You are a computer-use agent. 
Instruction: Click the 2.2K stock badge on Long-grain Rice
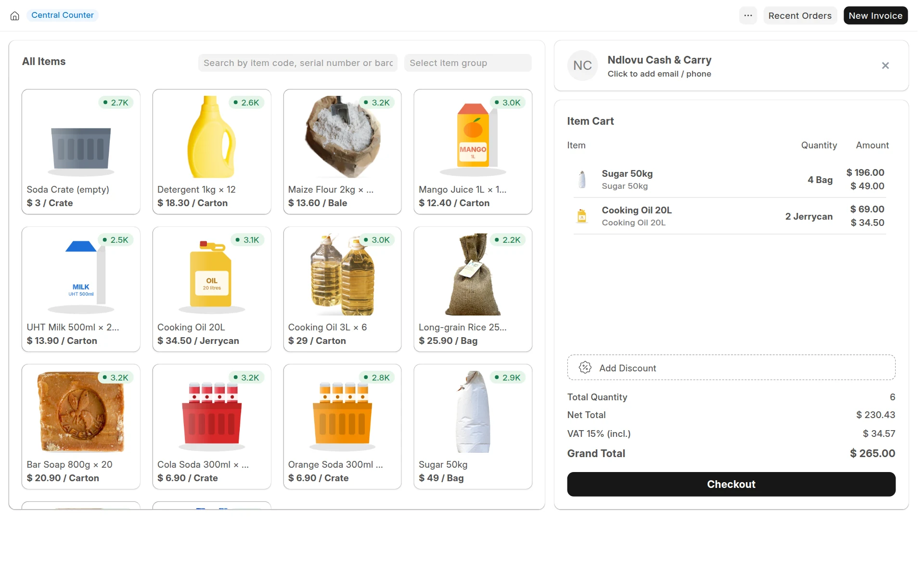508,240
